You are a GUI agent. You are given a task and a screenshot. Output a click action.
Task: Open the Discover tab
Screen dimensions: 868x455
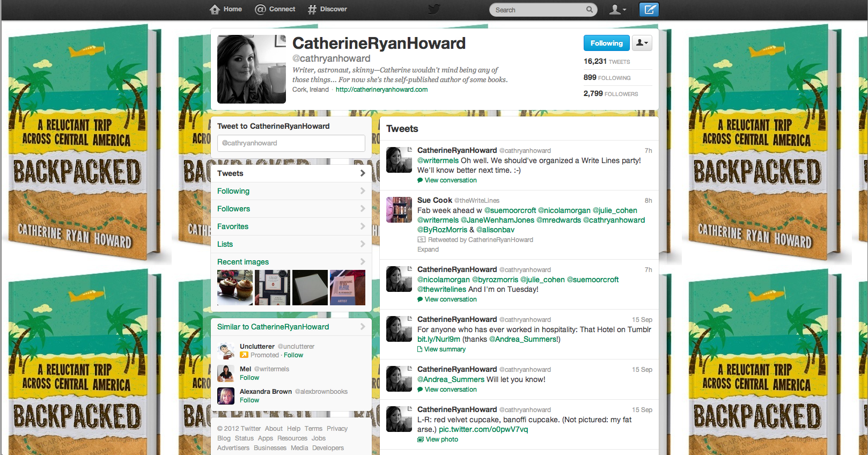click(x=327, y=9)
